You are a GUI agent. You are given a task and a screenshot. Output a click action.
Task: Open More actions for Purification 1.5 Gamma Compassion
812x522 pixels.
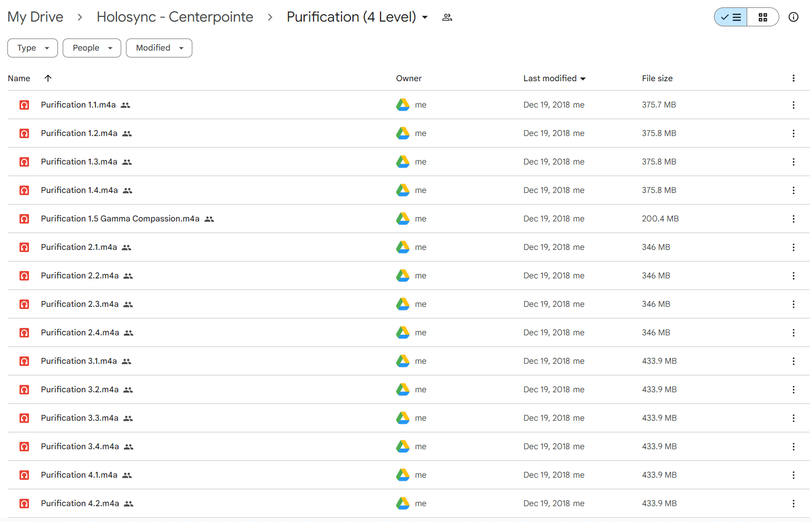point(793,219)
